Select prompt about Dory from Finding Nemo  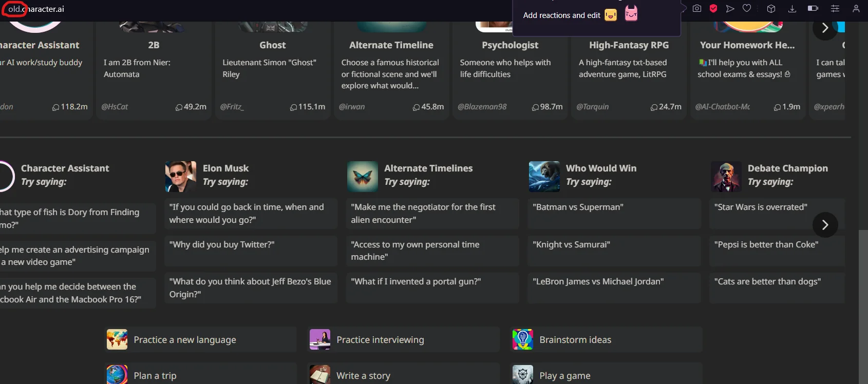[77, 218]
